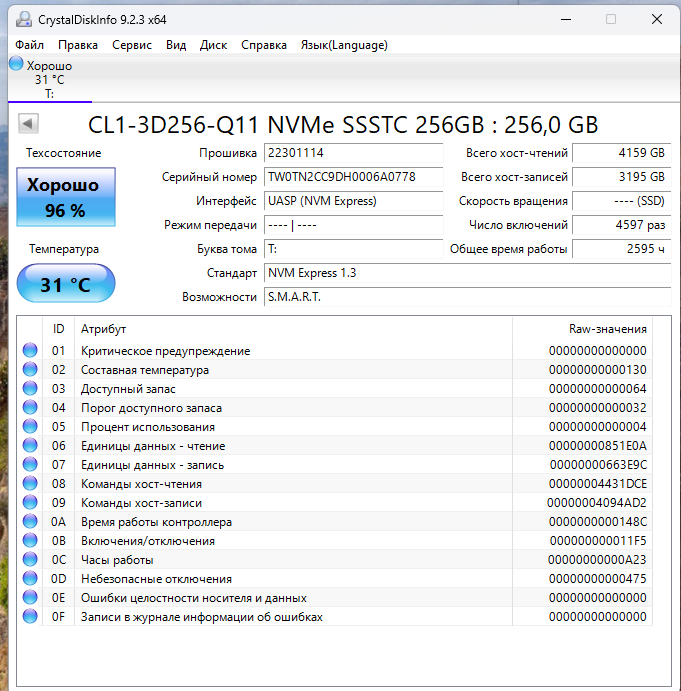Click the power-on hours value 2595 ч
681x691 pixels.
(621, 249)
